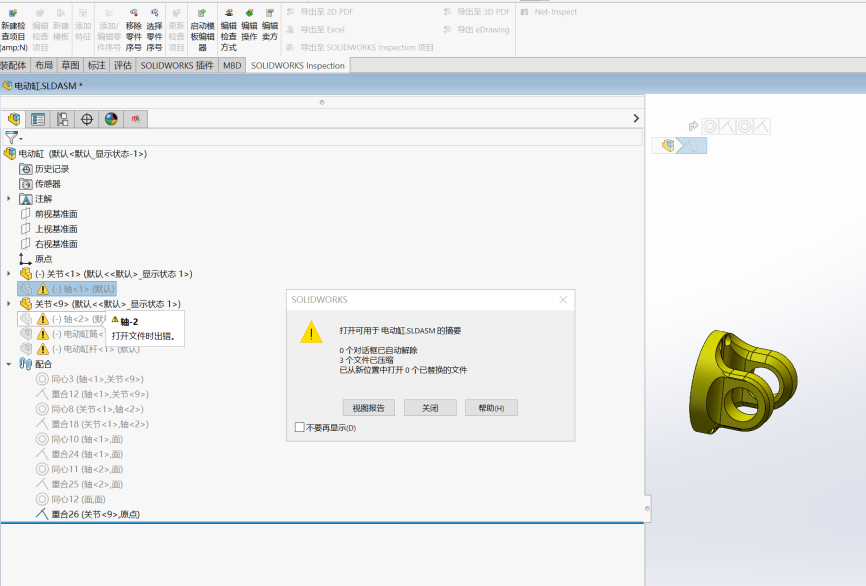Select mate 重合25 (轴<2>,面)
This screenshot has width=866, height=586.
pos(80,484)
